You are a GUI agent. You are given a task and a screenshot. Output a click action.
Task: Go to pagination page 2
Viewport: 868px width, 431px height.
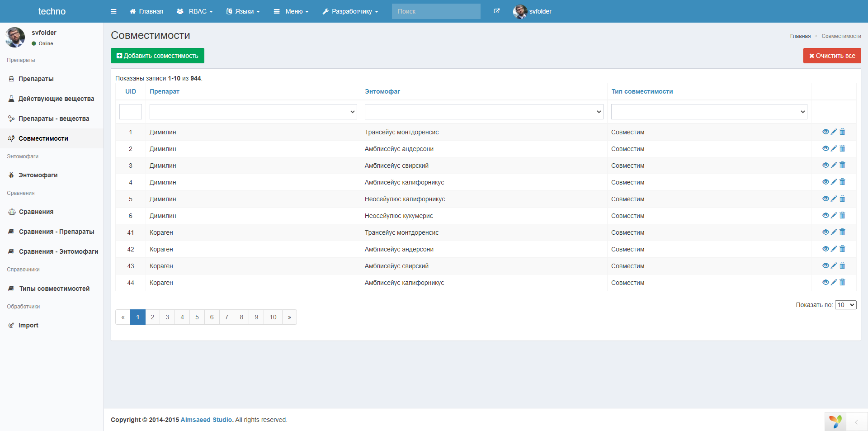[152, 317]
